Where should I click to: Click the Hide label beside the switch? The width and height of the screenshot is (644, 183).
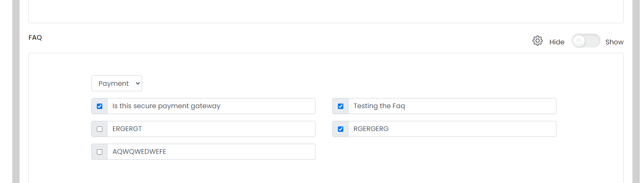click(x=557, y=42)
